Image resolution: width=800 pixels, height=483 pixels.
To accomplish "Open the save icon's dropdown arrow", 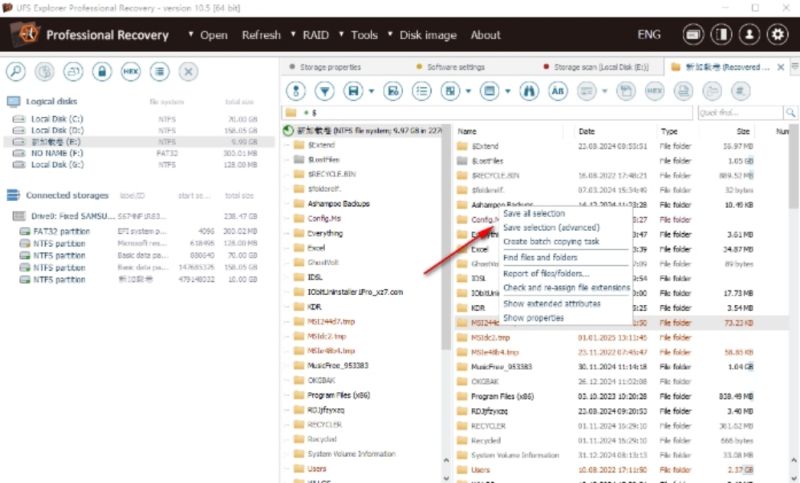I will 371,91.
